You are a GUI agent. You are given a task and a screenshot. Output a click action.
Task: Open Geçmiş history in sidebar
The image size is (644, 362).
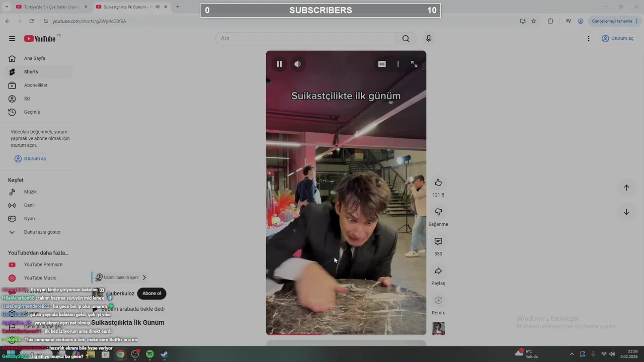(x=38, y=112)
